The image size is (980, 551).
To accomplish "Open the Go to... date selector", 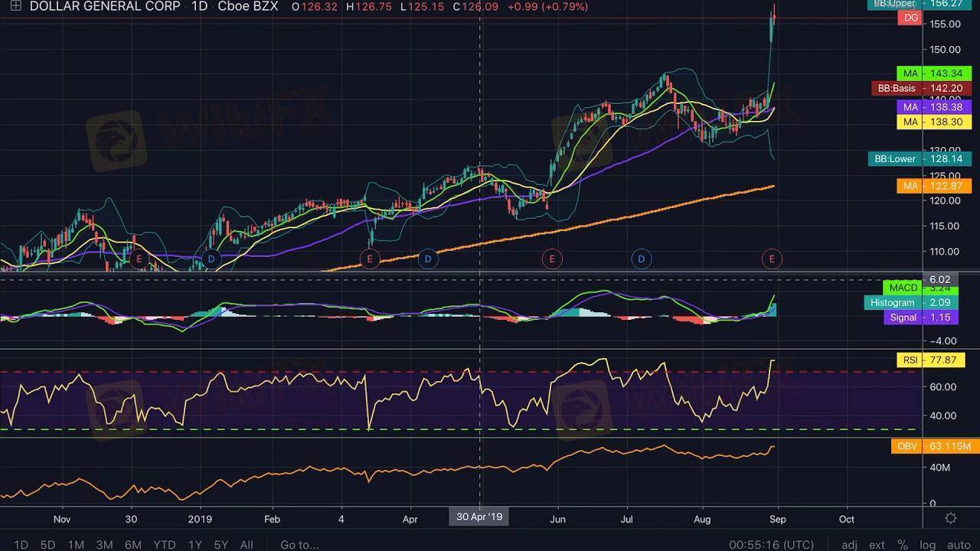I will [299, 545].
